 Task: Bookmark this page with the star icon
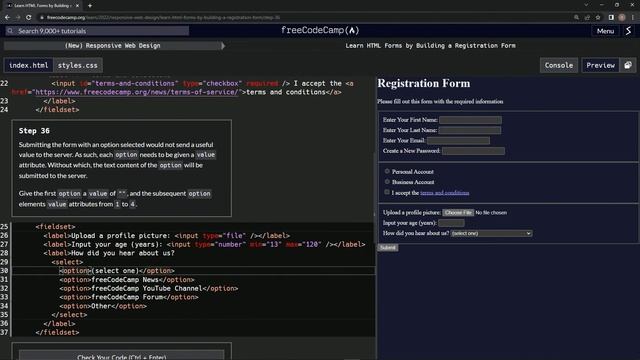click(598, 18)
